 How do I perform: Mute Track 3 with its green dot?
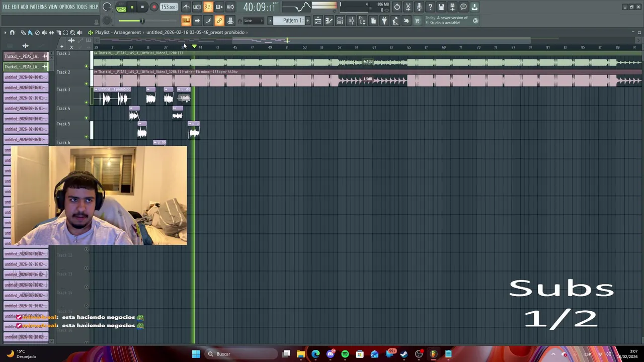pos(87,102)
